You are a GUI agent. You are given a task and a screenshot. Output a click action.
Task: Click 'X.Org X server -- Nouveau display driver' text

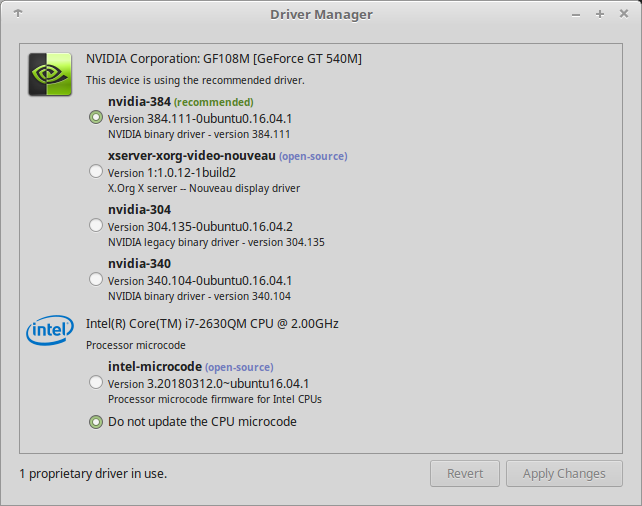(204, 188)
